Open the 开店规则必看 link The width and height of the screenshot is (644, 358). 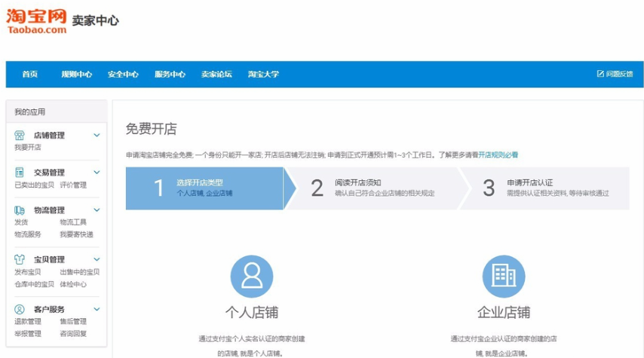(498, 155)
